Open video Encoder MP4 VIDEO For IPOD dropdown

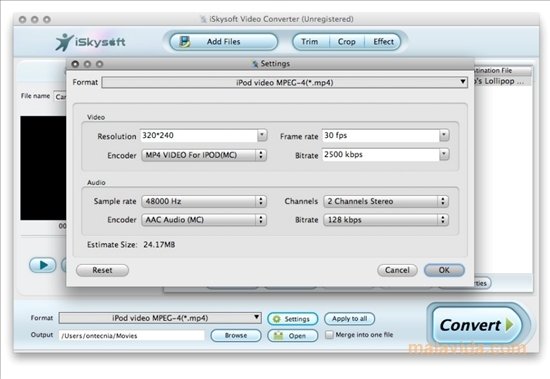pyautogui.click(x=204, y=155)
